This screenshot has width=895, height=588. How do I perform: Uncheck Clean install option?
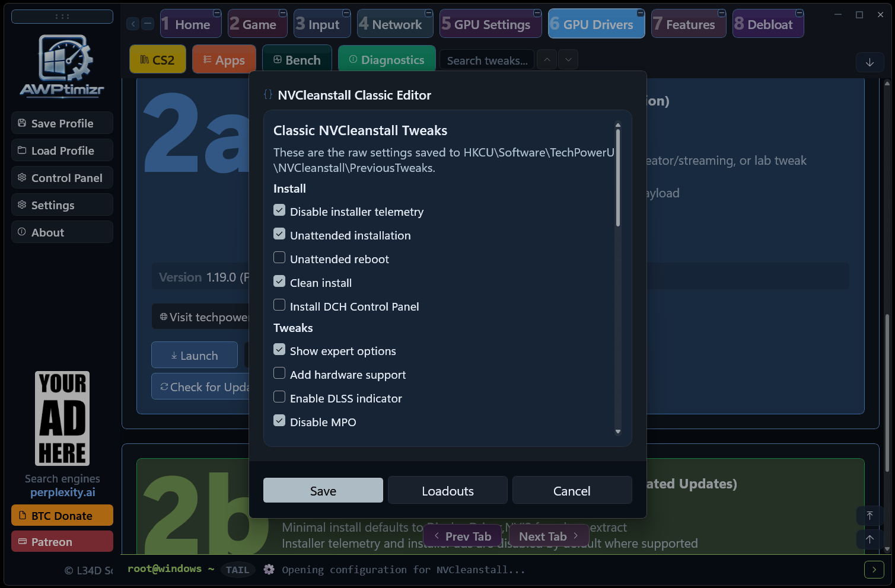pos(279,282)
